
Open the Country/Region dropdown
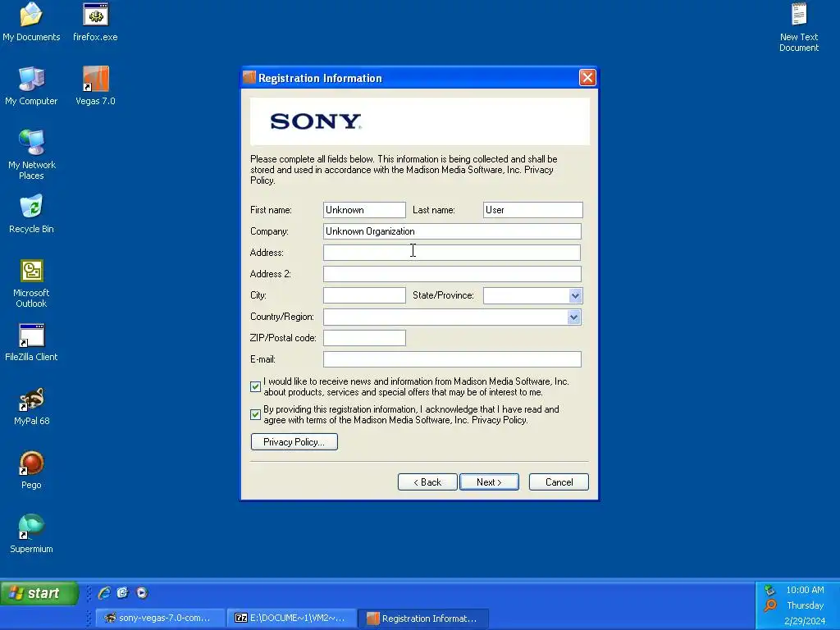(573, 317)
